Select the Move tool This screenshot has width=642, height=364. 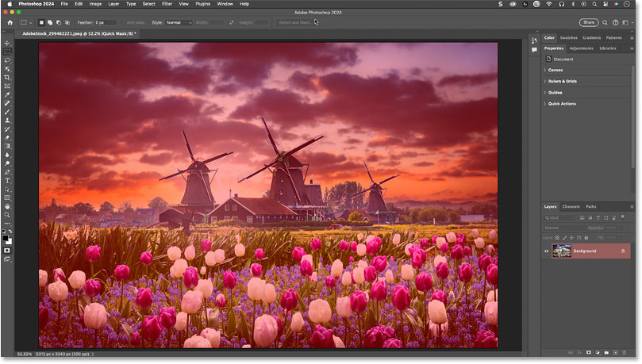tap(7, 43)
